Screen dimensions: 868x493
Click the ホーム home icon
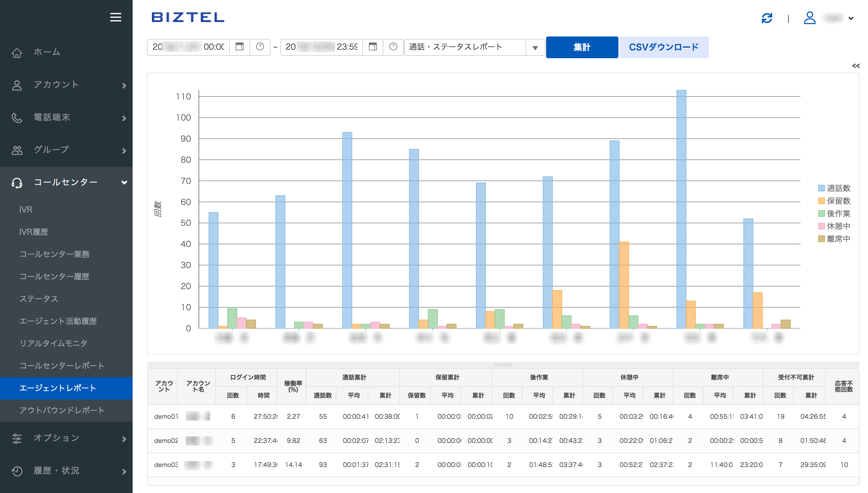coord(17,52)
